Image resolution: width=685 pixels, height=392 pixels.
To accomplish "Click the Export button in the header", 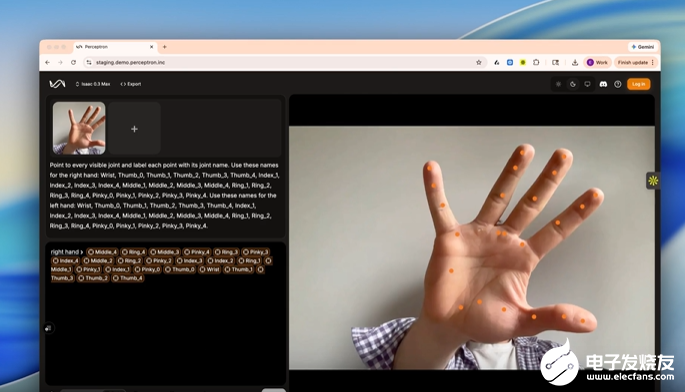I will click(x=131, y=84).
